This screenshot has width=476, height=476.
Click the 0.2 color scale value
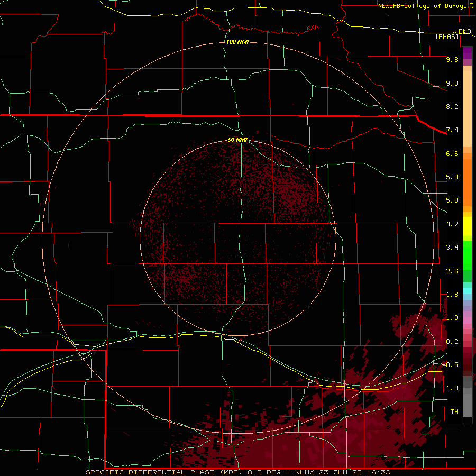[x=452, y=342]
